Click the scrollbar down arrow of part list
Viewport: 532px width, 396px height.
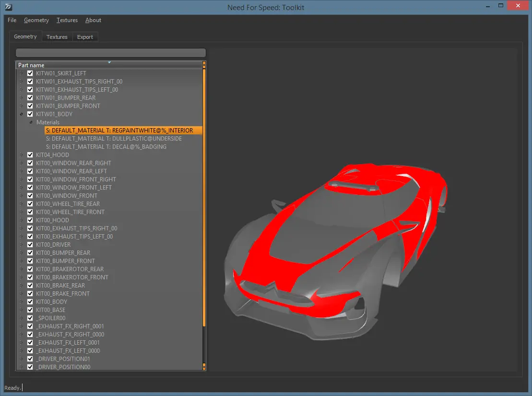coord(204,366)
